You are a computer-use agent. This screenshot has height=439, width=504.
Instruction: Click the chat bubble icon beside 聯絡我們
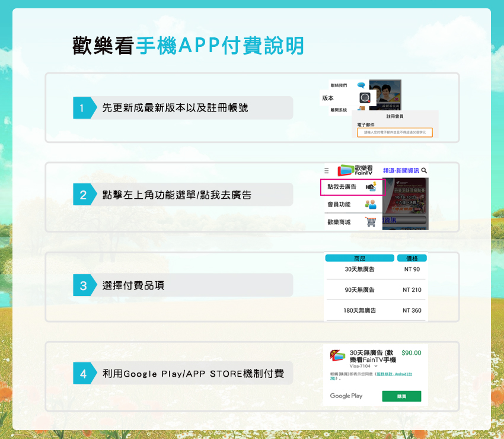click(361, 85)
